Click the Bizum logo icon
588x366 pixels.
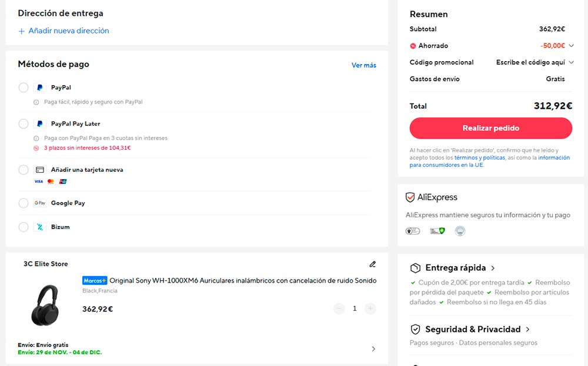pos(39,227)
